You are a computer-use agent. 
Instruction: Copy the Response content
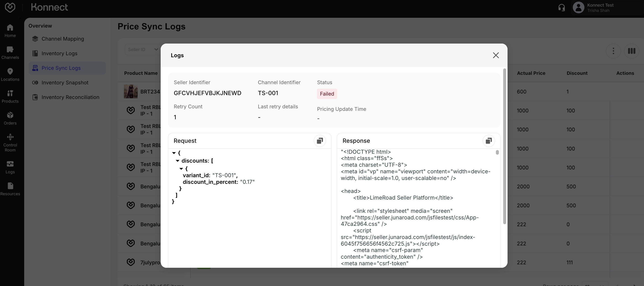click(x=489, y=141)
